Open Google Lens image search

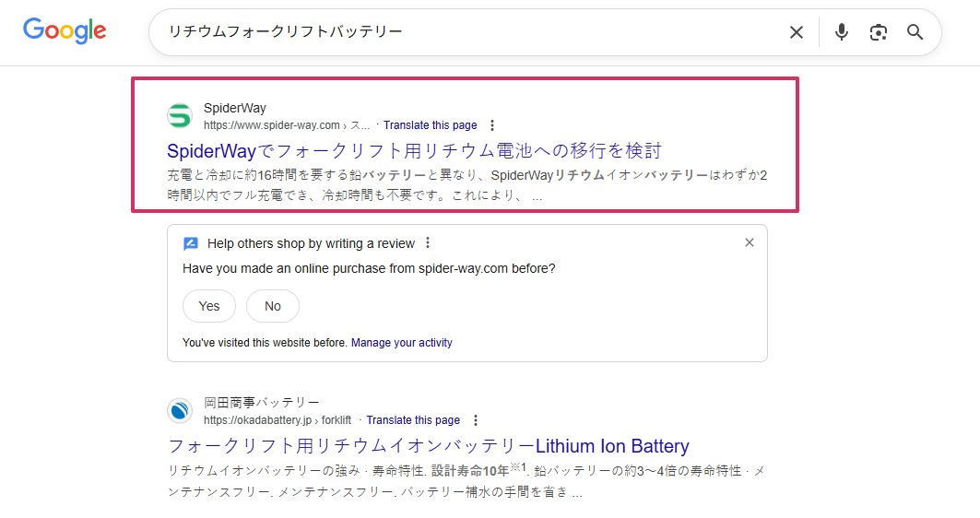[878, 32]
